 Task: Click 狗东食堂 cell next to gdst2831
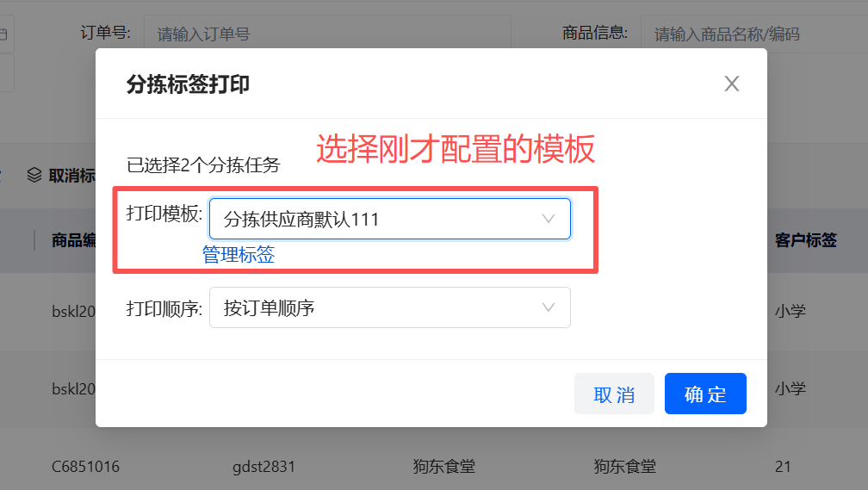(x=444, y=467)
